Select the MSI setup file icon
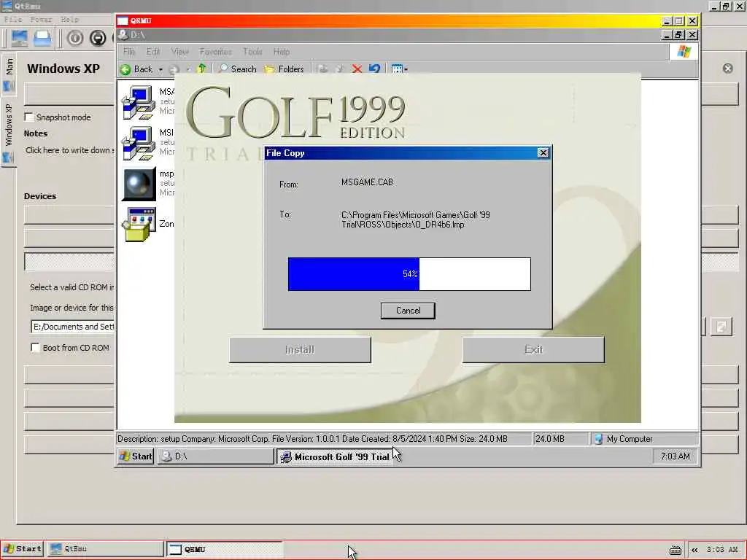The width and height of the screenshot is (747, 560). pyautogui.click(x=138, y=143)
